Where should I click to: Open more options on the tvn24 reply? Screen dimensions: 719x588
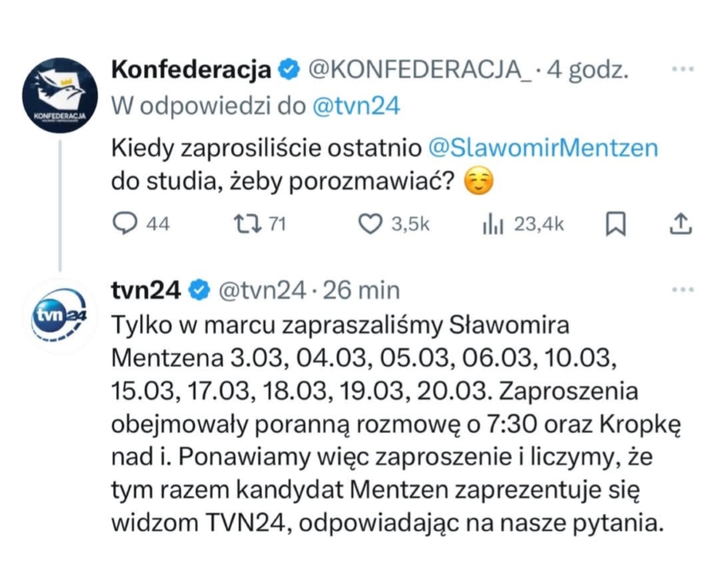(683, 290)
